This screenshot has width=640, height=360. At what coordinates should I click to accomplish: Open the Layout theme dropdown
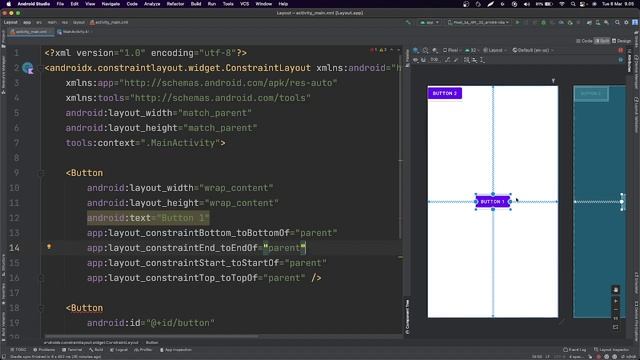click(x=495, y=50)
